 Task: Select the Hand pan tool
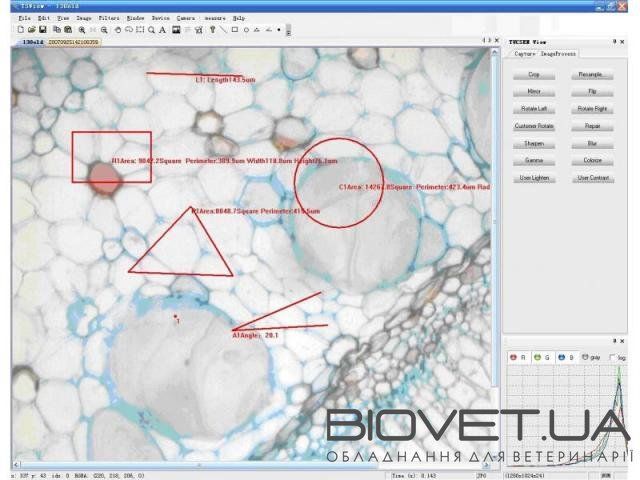coord(118,29)
